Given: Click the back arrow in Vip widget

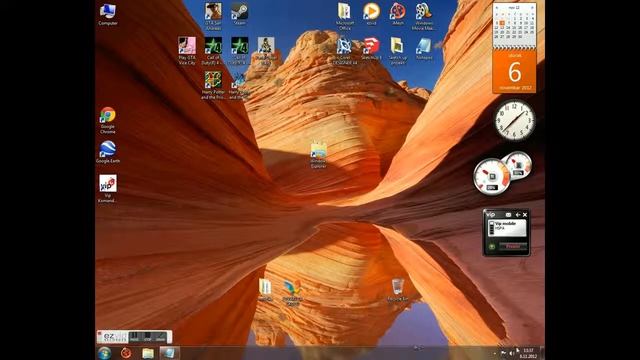Looking at the screenshot, I should point(518,215).
